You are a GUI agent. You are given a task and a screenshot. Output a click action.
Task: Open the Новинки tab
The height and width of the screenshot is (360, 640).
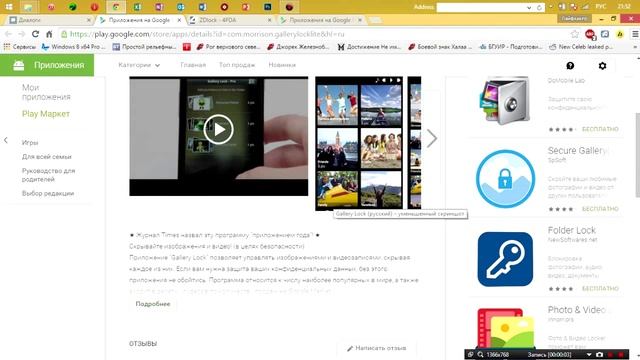coord(282,65)
